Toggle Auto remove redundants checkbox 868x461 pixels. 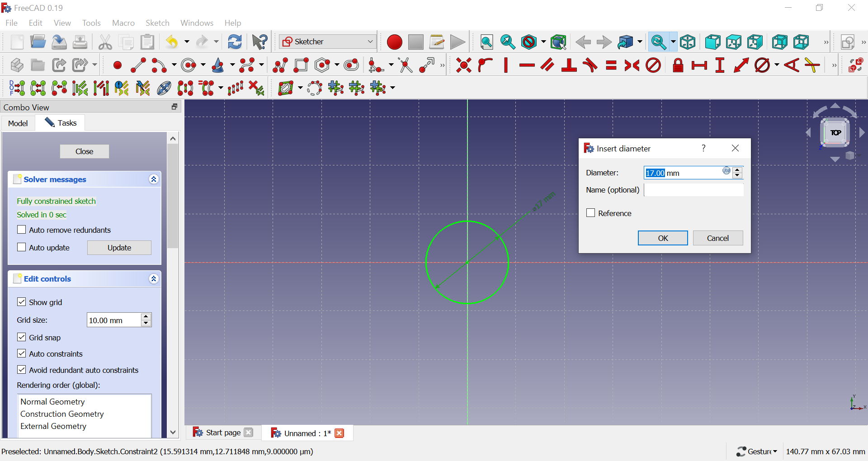22,230
